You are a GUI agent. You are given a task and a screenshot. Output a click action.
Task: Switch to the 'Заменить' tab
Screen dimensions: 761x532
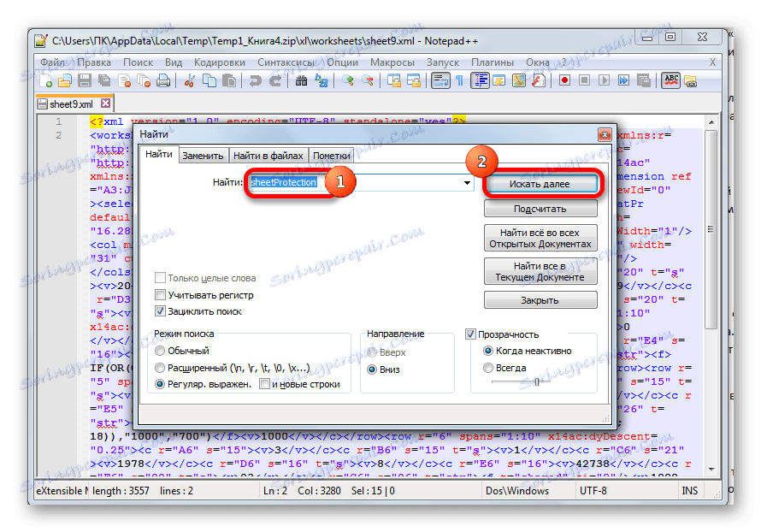pos(203,156)
